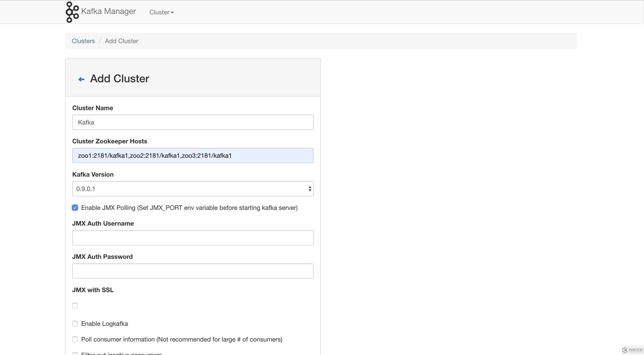
Task: Click the back arrow beside Add Cluster
Action: (81, 79)
